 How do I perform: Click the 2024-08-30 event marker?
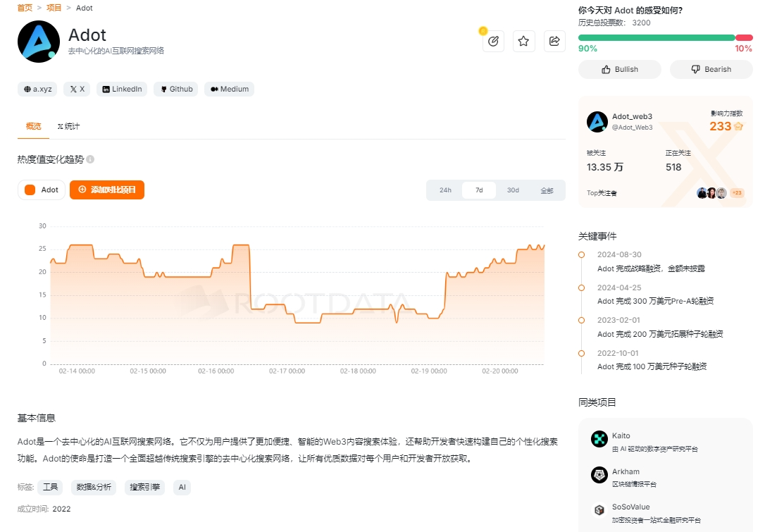582,255
